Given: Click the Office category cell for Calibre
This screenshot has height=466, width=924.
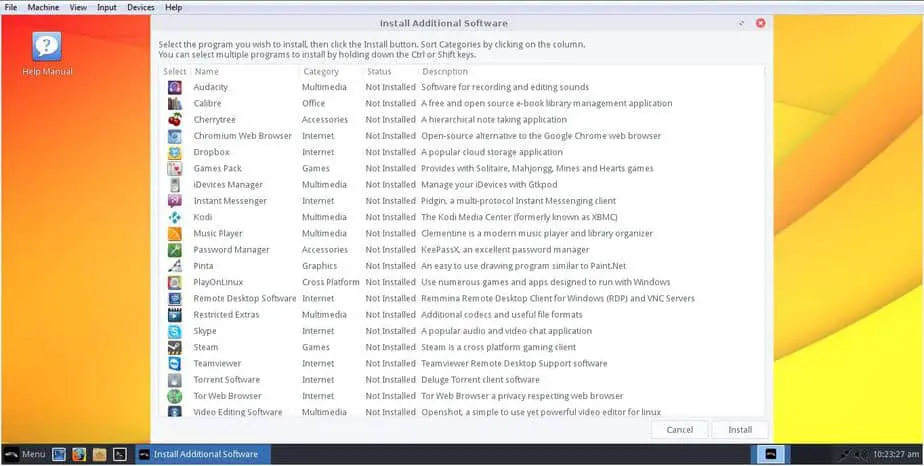Looking at the screenshot, I should click(x=314, y=104).
